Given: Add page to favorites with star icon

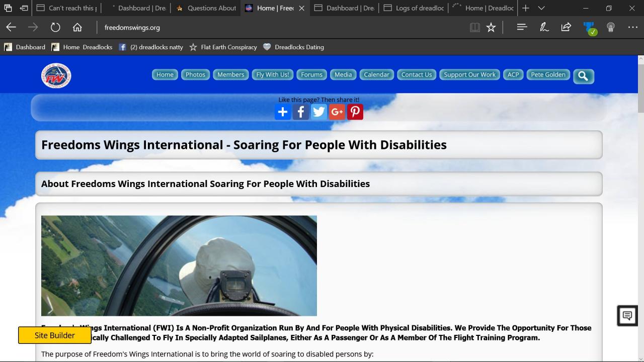Looking at the screenshot, I should 491,28.
